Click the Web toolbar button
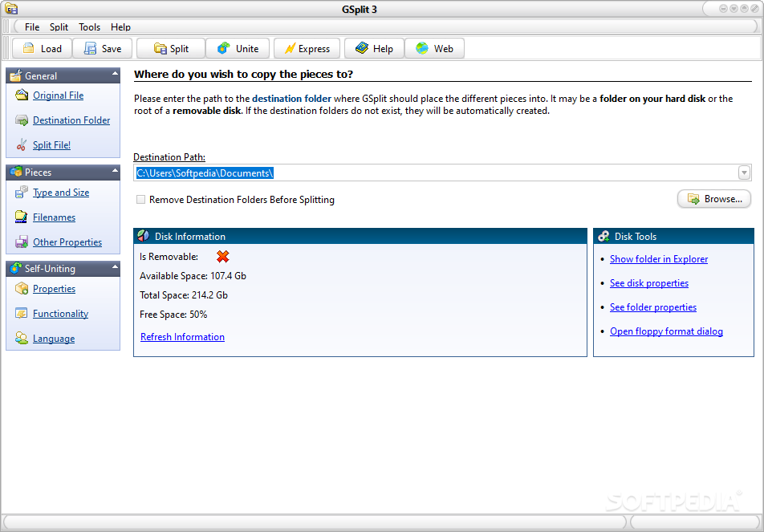The width and height of the screenshot is (764, 532). click(x=435, y=49)
